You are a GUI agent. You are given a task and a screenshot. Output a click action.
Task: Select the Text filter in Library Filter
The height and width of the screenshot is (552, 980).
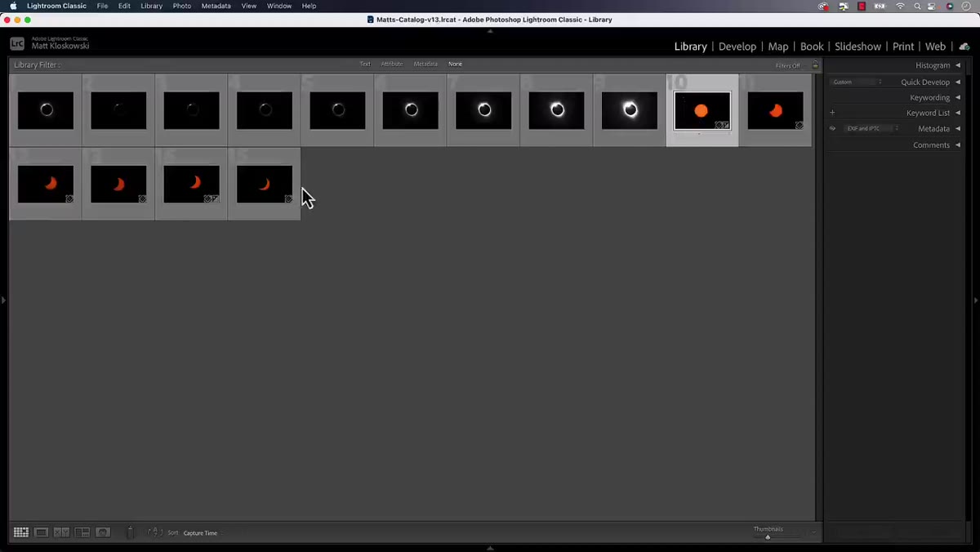[365, 64]
